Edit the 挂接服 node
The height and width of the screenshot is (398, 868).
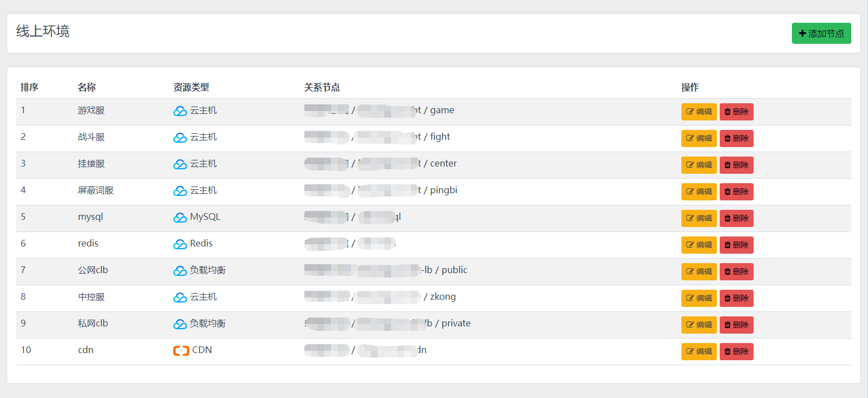tap(699, 165)
